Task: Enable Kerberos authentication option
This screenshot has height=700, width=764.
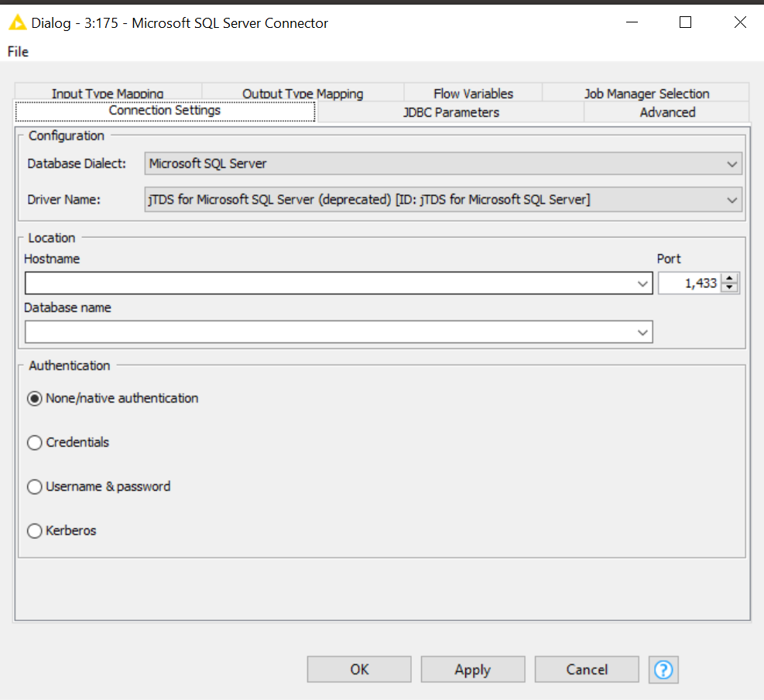Action: click(35, 530)
